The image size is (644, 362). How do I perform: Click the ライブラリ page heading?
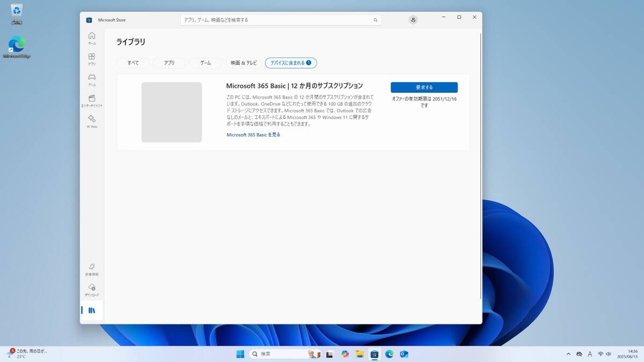point(131,42)
